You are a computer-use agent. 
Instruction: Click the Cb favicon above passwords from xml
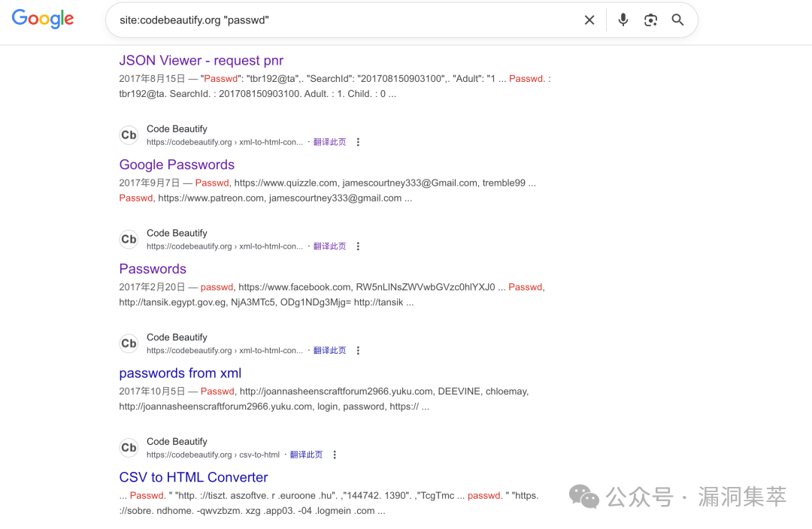[x=129, y=343]
